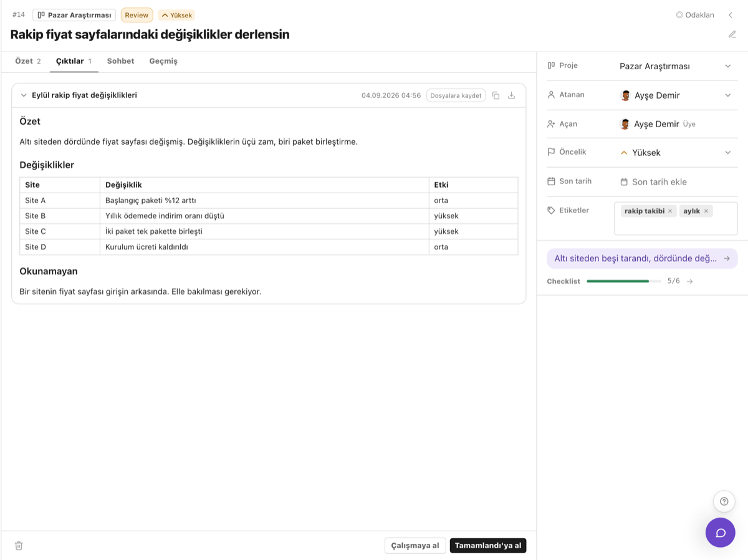Collapse side panel with the top-right chevron

(x=731, y=15)
